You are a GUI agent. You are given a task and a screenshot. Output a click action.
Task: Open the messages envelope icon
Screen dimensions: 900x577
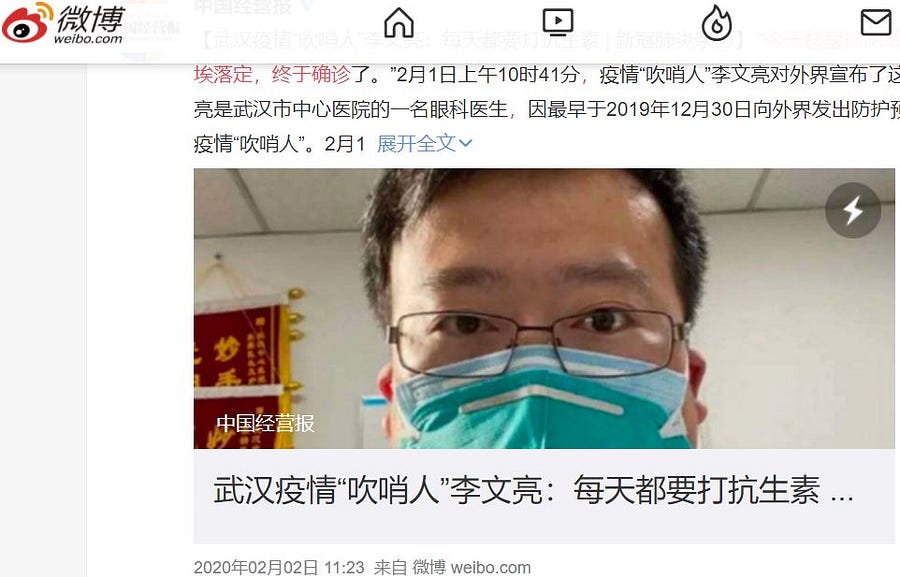pyautogui.click(x=876, y=22)
